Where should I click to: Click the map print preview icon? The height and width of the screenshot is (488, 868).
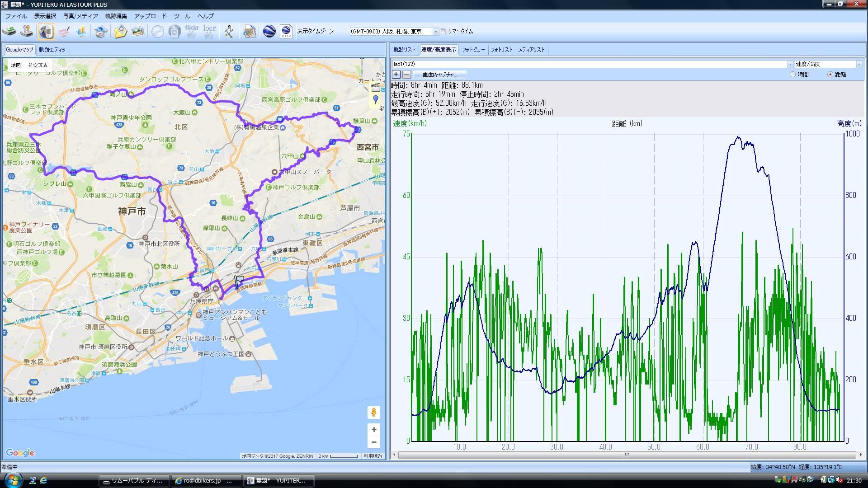pos(249,32)
